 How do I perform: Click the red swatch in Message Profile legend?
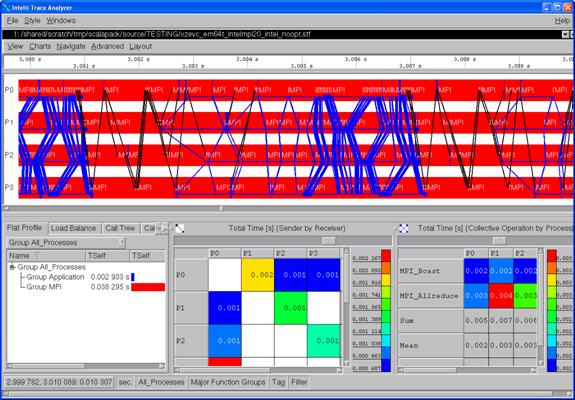point(386,256)
